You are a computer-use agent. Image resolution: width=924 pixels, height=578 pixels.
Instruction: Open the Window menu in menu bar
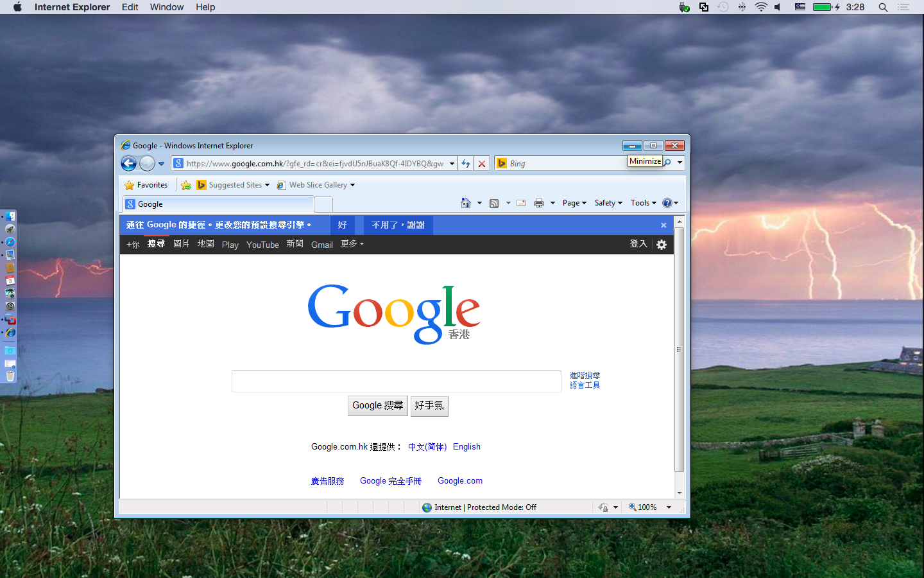coord(167,7)
